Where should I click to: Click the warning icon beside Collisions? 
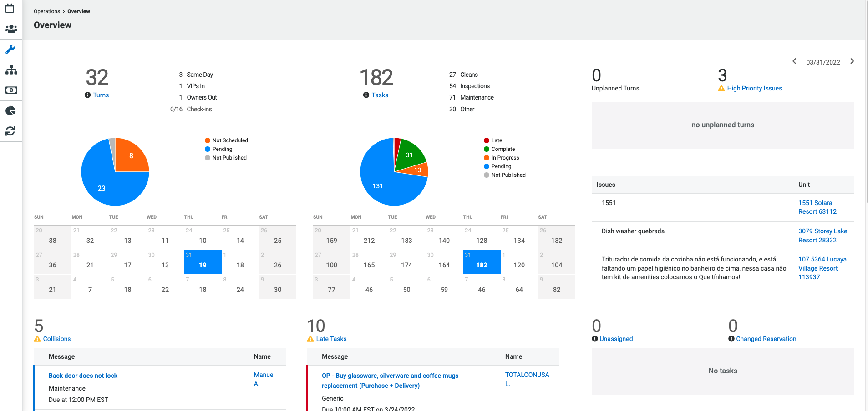point(37,339)
